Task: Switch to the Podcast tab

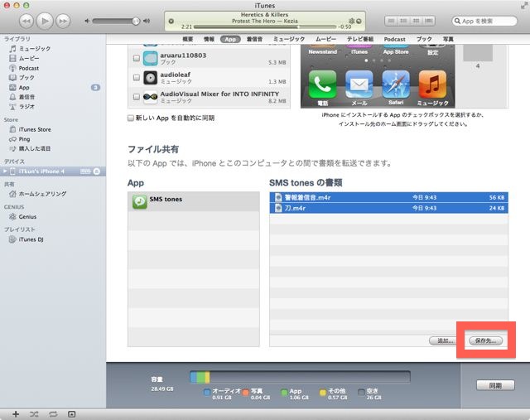Action: click(394, 39)
